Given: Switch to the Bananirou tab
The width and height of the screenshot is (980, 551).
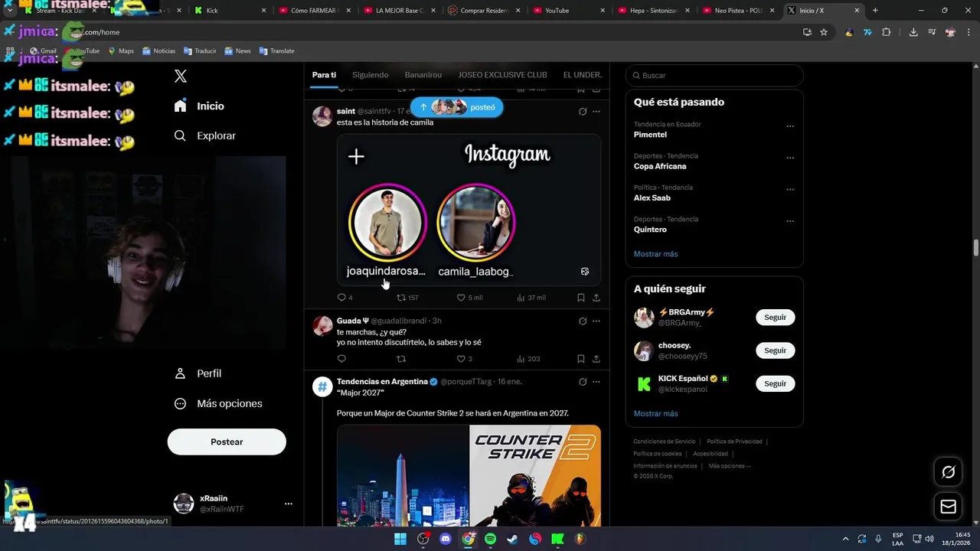Looking at the screenshot, I should pos(423,75).
